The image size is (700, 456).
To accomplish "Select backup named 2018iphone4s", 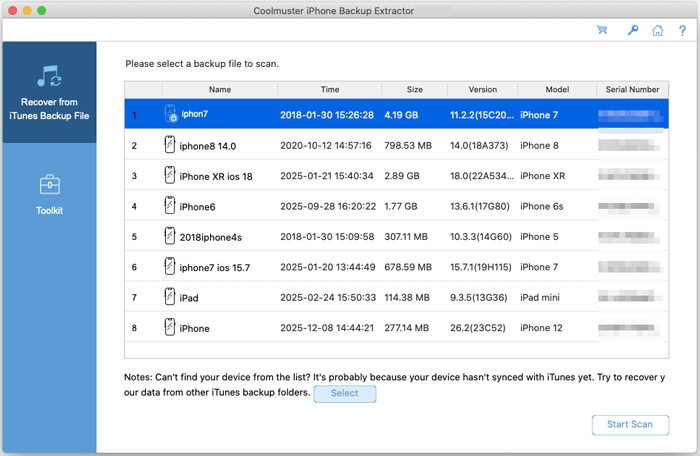I will (211, 237).
